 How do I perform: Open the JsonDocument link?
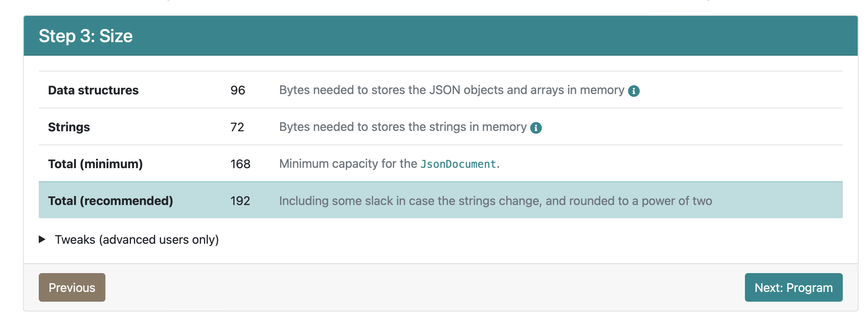458,164
